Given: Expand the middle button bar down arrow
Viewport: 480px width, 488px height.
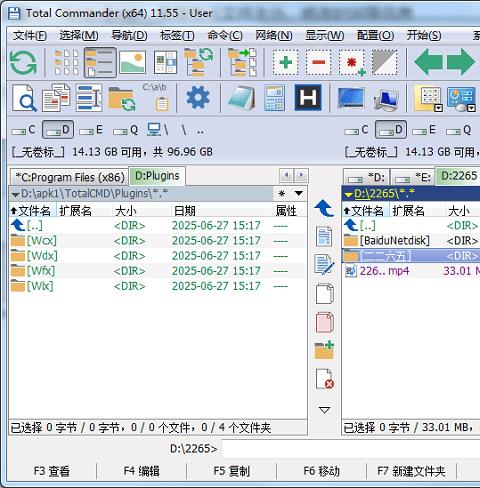Looking at the screenshot, I should click(x=324, y=410).
